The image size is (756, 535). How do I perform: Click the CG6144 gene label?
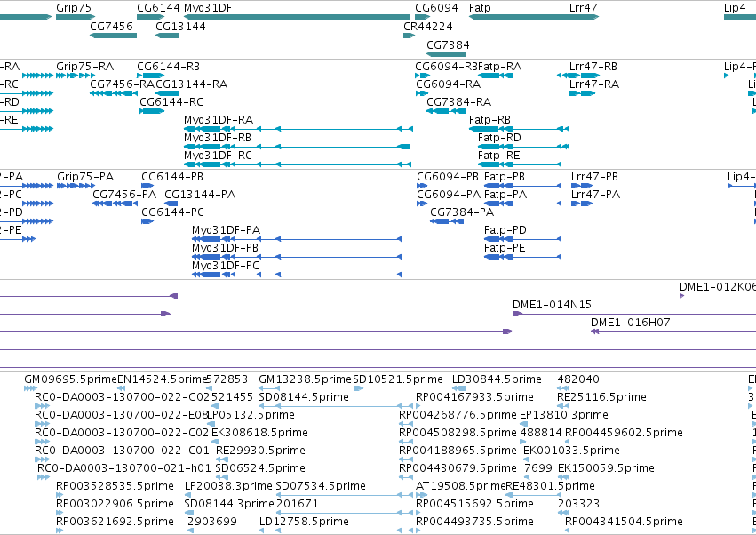coord(158,8)
